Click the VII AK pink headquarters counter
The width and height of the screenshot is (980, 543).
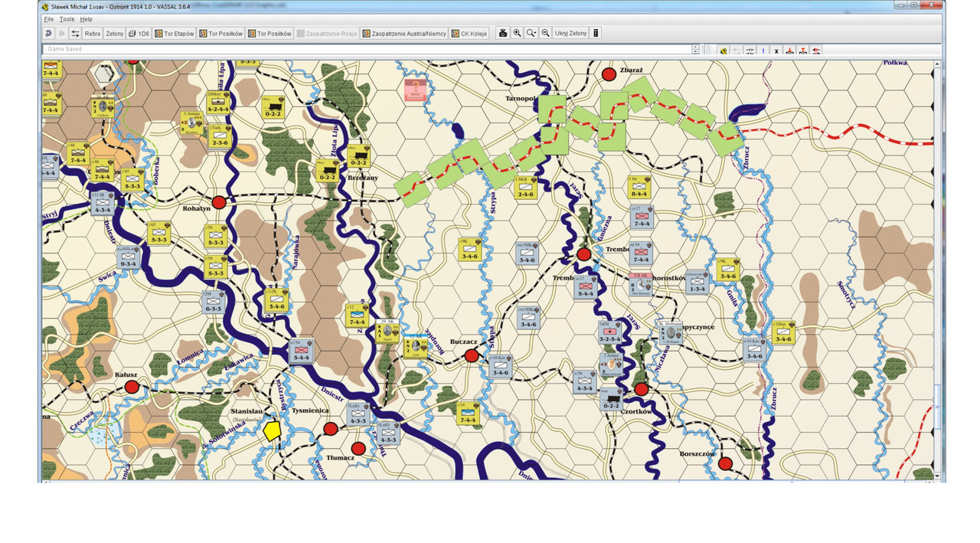(641, 285)
